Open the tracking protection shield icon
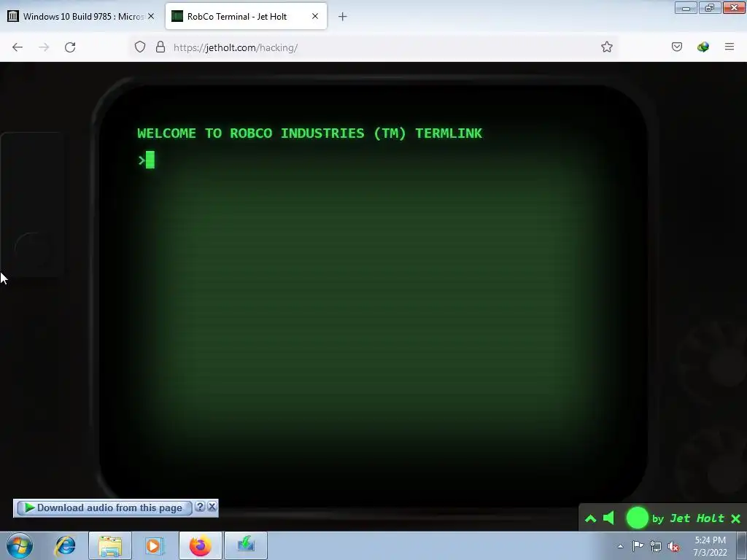Viewport: 747px width, 560px height. (139, 47)
